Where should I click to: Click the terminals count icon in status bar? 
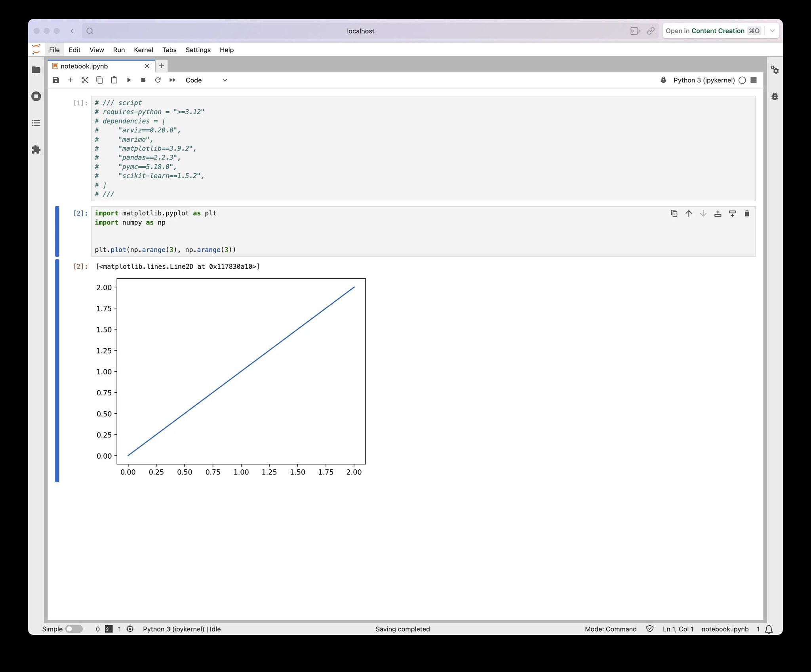click(x=109, y=629)
